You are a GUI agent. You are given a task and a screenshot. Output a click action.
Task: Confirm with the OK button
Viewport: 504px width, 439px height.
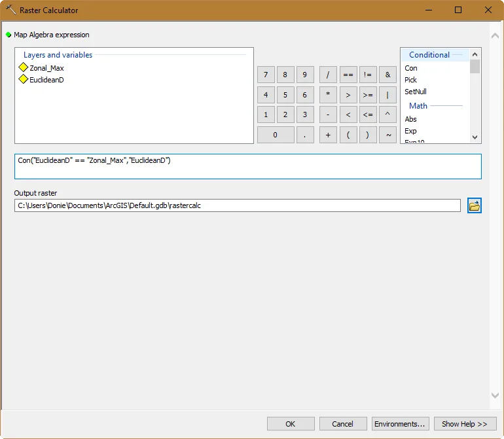pyautogui.click(x=291, y=424)
